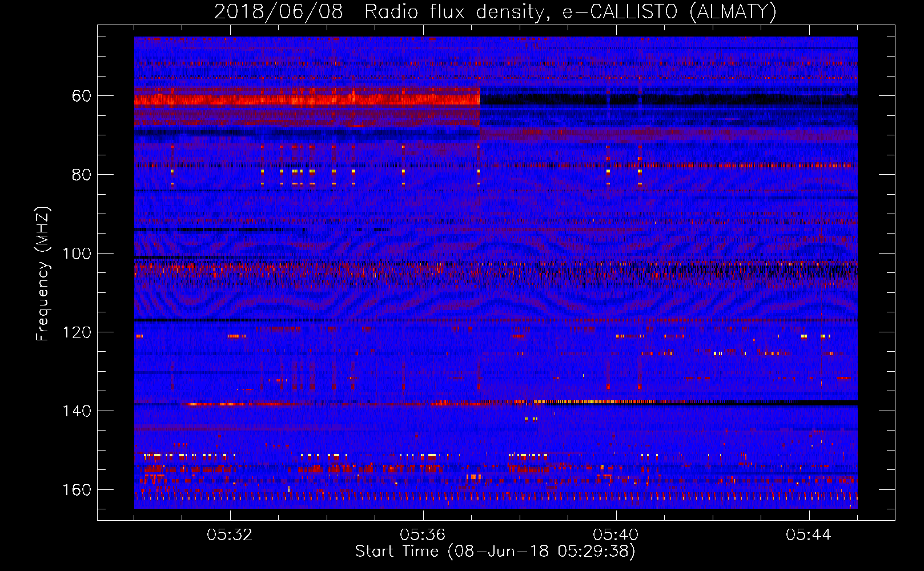
Task: Click the 05:40 time tick label
Action: click(x=616, y=535)
